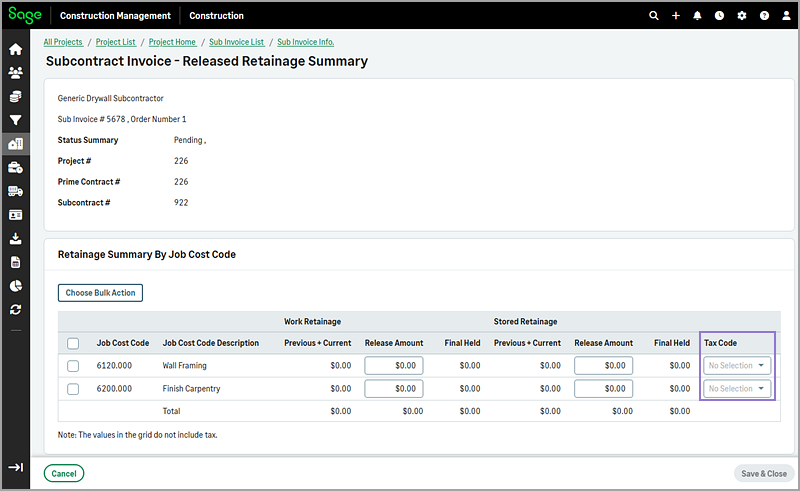Toggle the select-all header checkbox
Screen dimensions: 800x491
[x=73, y=343]
